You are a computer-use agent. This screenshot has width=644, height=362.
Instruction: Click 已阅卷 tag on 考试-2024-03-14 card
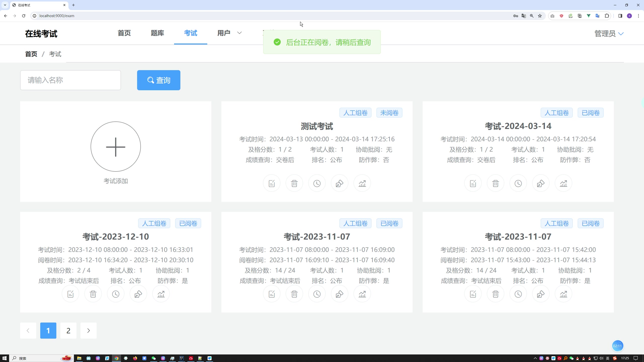click(591, 113)
